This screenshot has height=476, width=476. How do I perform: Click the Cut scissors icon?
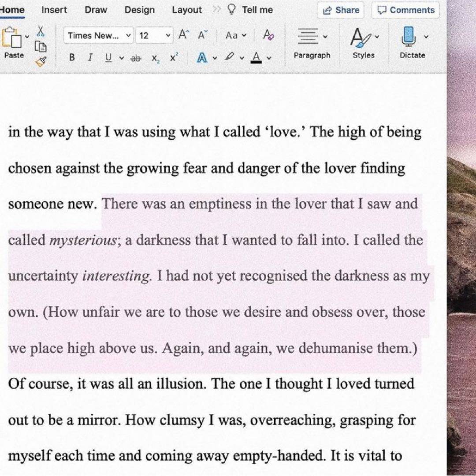coord(41,30)
